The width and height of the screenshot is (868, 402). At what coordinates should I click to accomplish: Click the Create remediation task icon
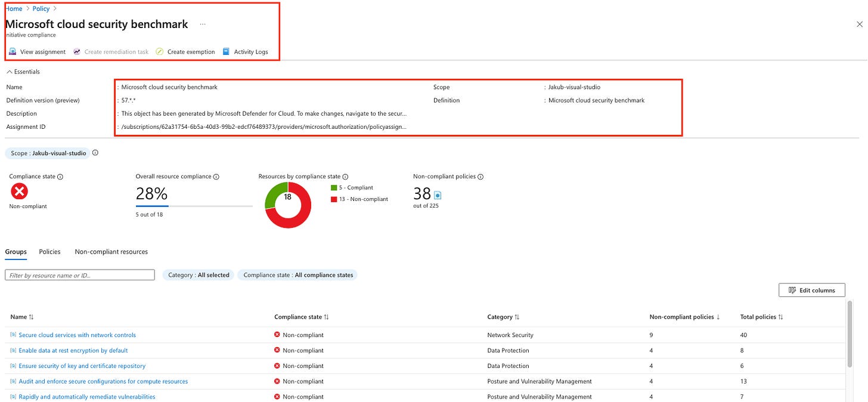click(76, 52)
